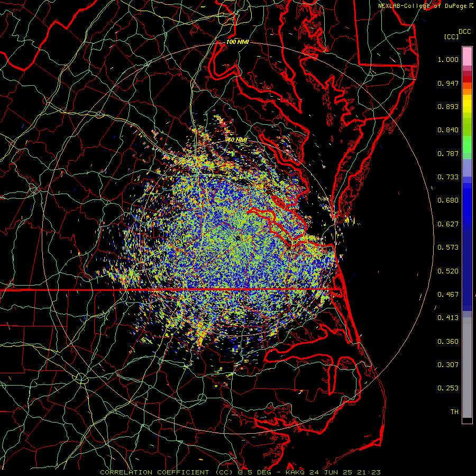
Task: Click the 1.000 value on the color scale
Action: click(x=448, y=59)
